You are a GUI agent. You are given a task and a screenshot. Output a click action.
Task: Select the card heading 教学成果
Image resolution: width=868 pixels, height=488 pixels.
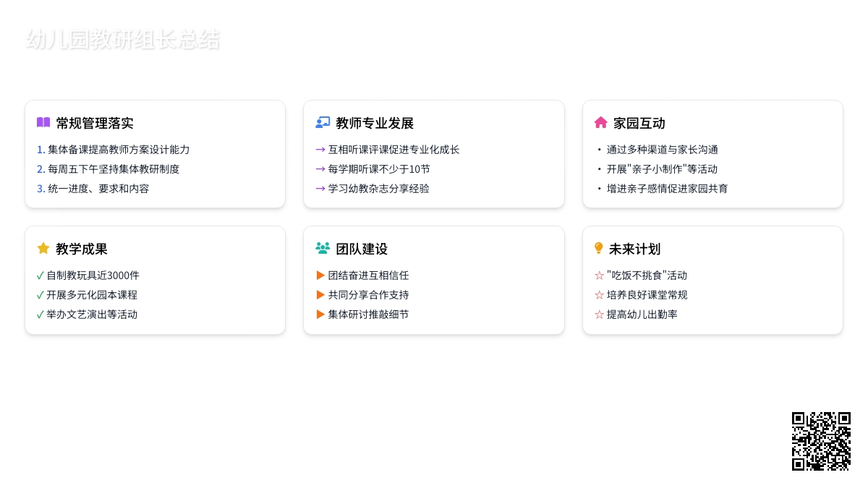click(82, 249)
